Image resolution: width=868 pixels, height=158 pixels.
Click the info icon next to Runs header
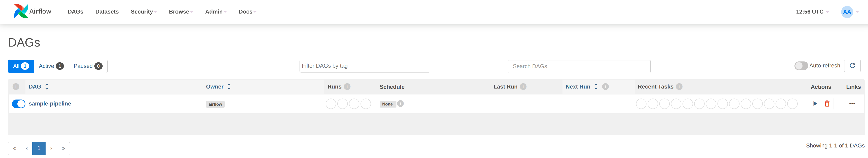pyautogui.click(x=347, y=87)
